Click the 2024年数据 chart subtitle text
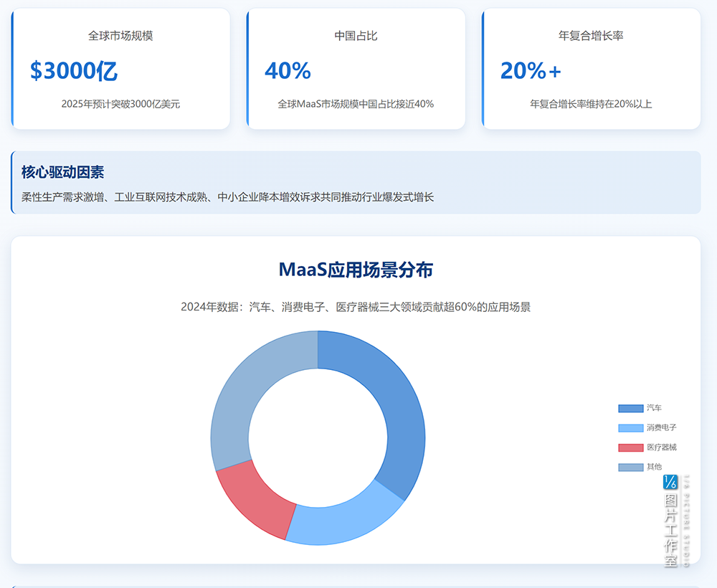The image size is (717, 588). tap(356, 307)
